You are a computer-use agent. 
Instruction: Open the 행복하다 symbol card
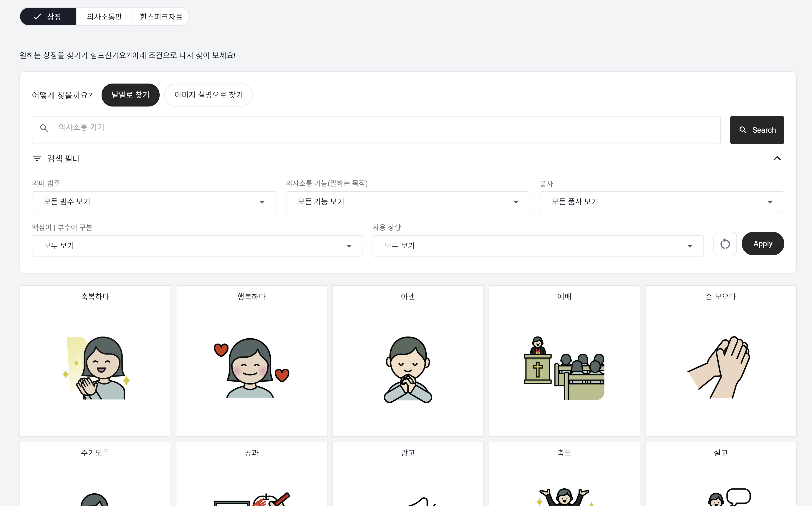point(251,361)
